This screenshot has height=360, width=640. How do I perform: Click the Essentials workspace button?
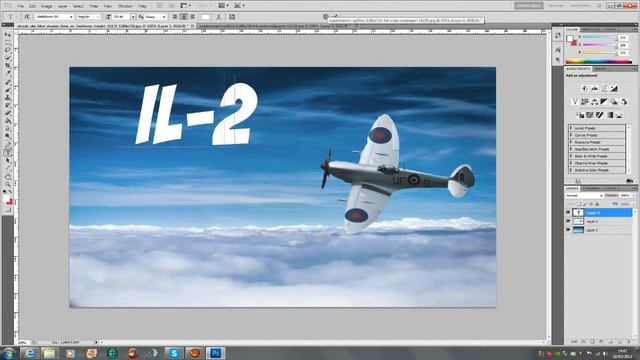tap(529, 6)
